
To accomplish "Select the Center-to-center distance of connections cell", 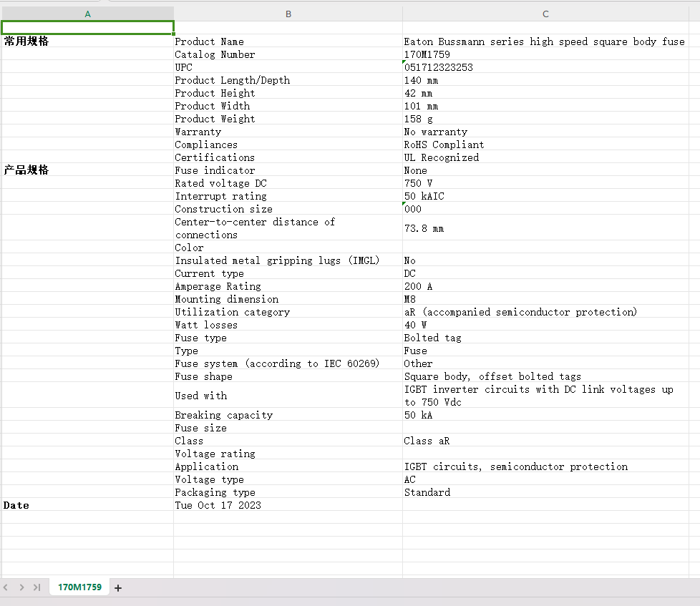I will tap(288, 228).
